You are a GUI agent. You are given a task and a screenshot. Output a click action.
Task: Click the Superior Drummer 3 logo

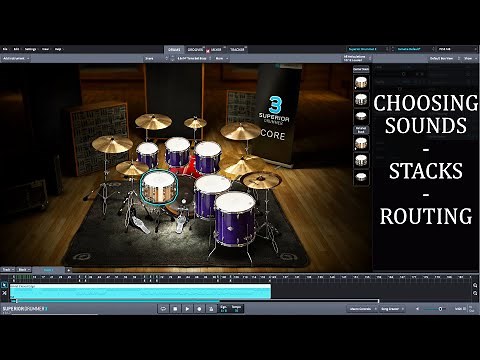coord(25,309)
